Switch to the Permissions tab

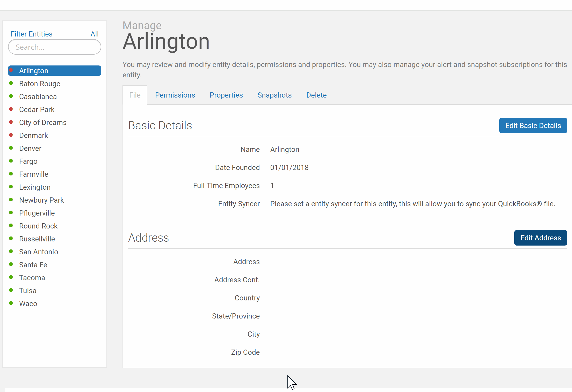(175, 95)
